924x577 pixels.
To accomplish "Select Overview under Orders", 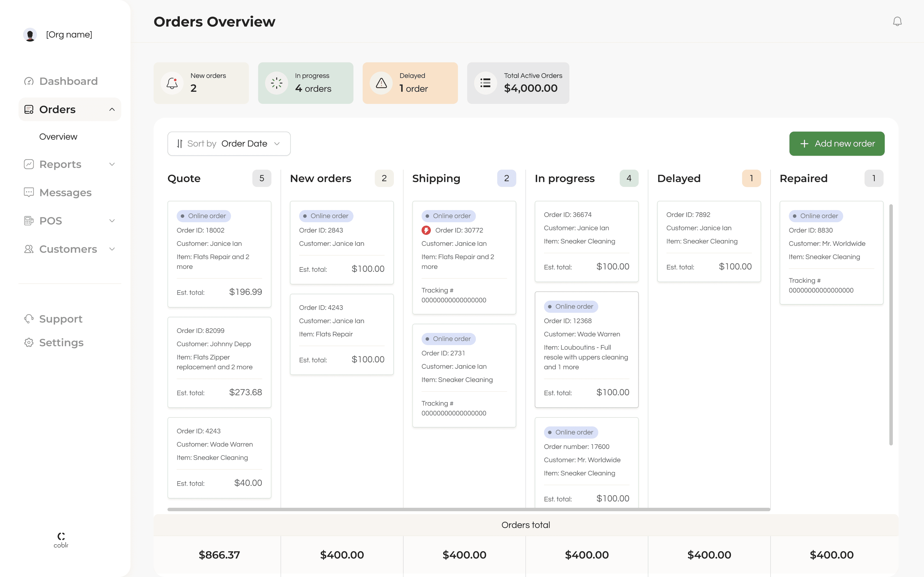I will coord(58,137).
